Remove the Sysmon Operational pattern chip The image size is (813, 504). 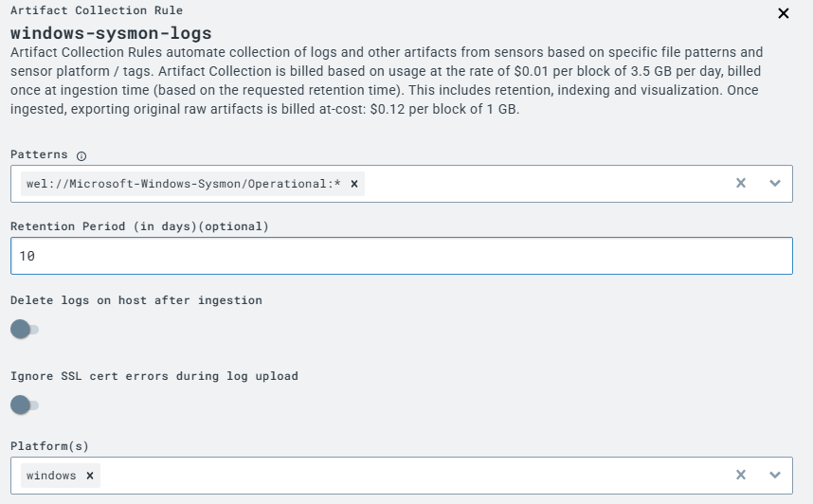[x=354, y=184]
